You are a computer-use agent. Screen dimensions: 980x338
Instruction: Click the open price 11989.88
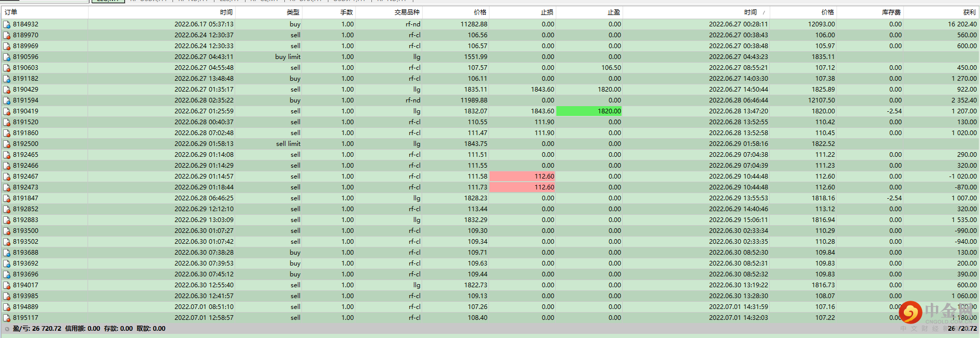click(x=474, y=100)
